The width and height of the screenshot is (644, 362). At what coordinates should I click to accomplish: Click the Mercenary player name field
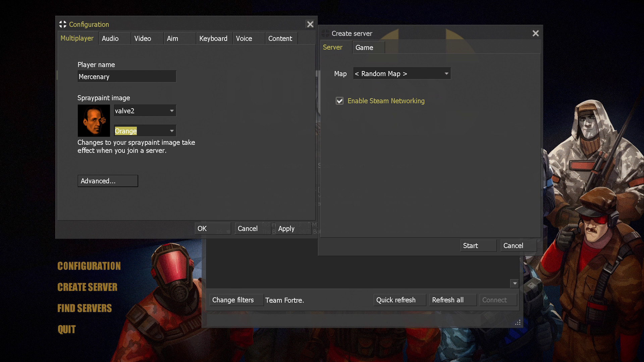click(x=127, y=76)
